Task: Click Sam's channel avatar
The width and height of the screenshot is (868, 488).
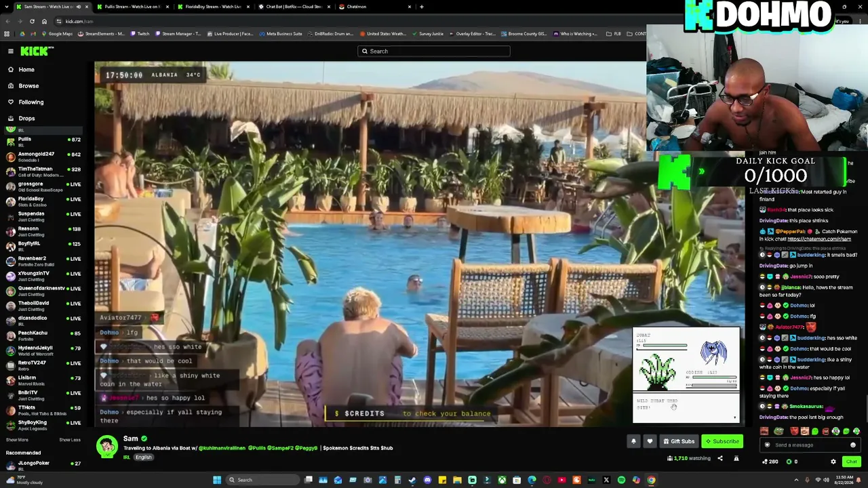Action: click(x=106, y=446)
